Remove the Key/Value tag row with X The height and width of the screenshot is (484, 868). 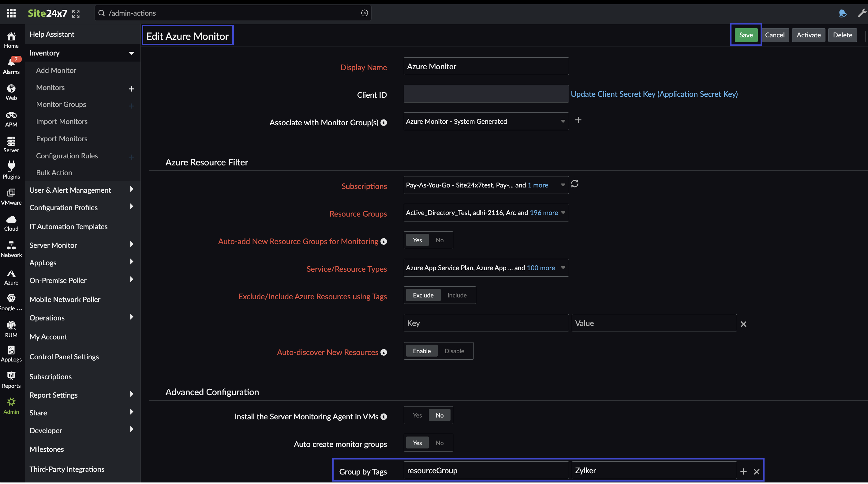[x=743, y=324]
